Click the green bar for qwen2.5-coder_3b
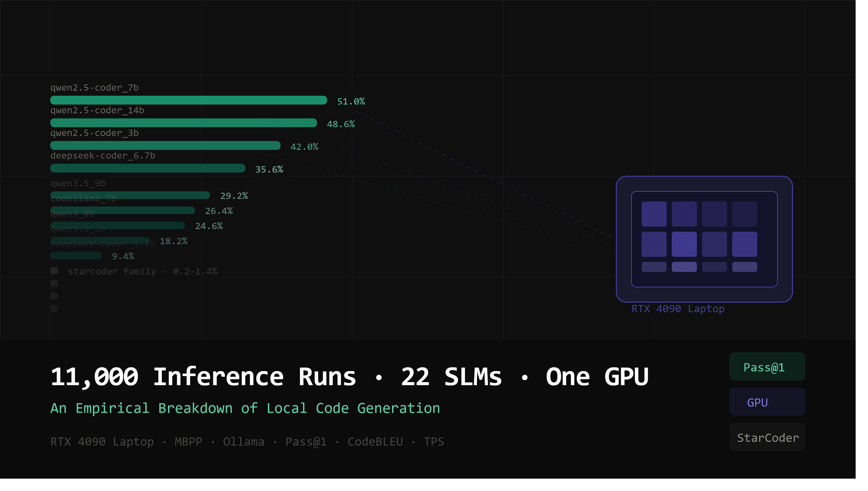 [x=166, y=145]
